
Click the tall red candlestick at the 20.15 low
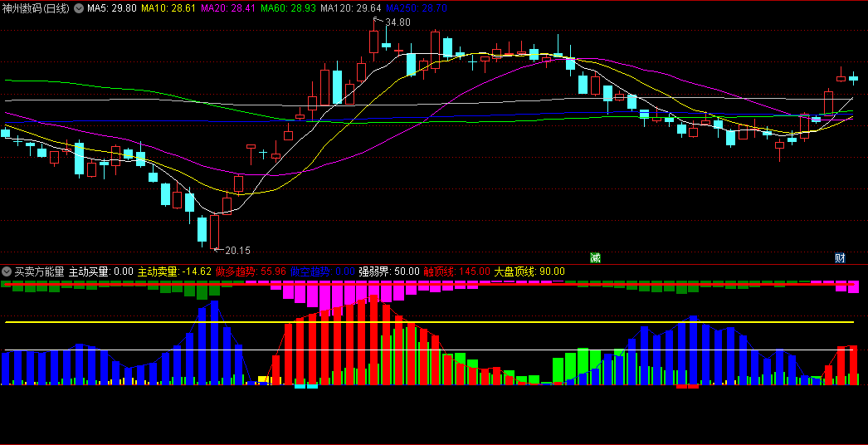click(214, 232)
